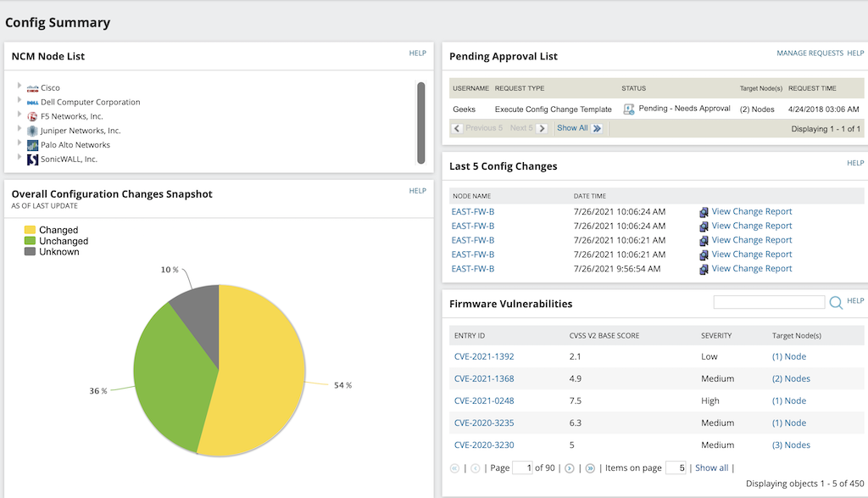Click first row's View Change Report icon
The height and width of the screenshot is (498, 868).
(703, 212)
